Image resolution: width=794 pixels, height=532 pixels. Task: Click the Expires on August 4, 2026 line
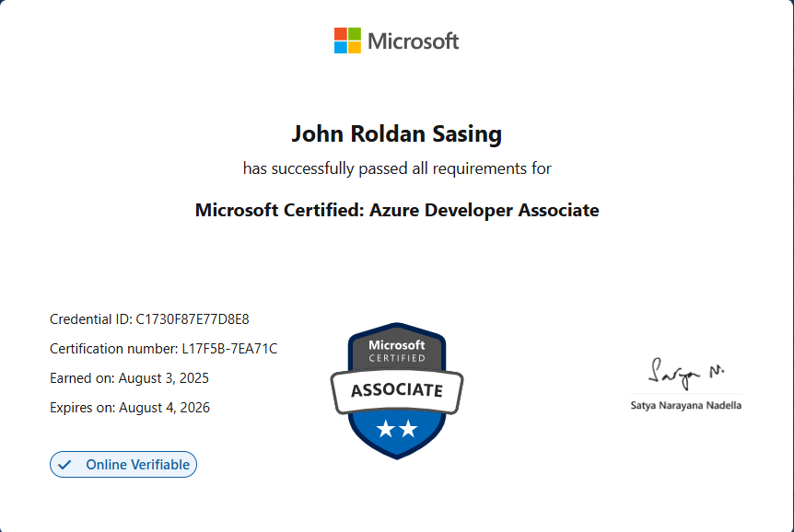pyautogui.click(x=130, y=408)
